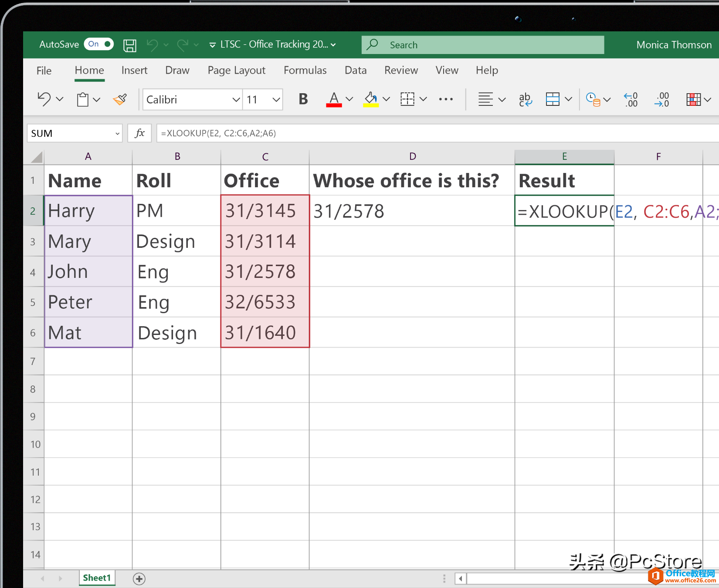Open the file name dropdown LTSC - Office Tracking

[278, 44]
